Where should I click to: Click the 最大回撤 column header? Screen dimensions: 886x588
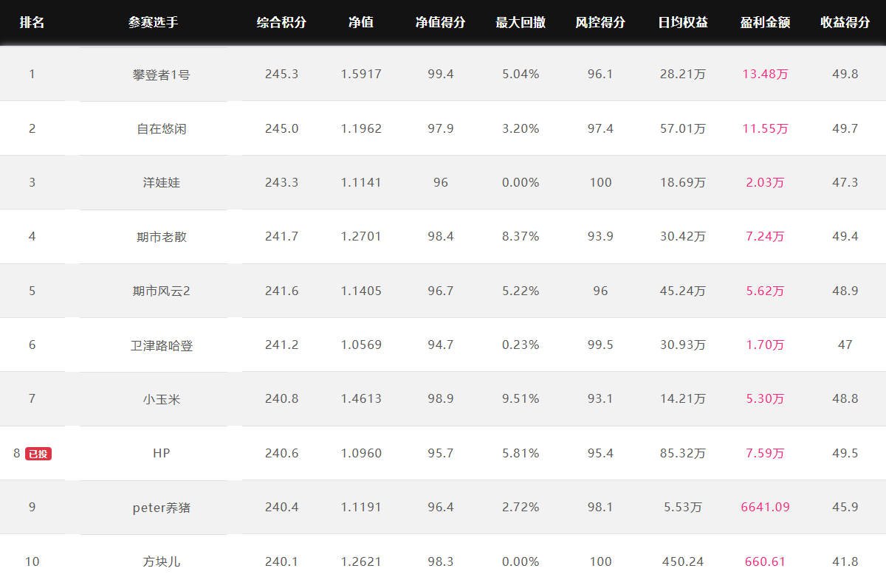pyautogui.click(x=521, y=22)
